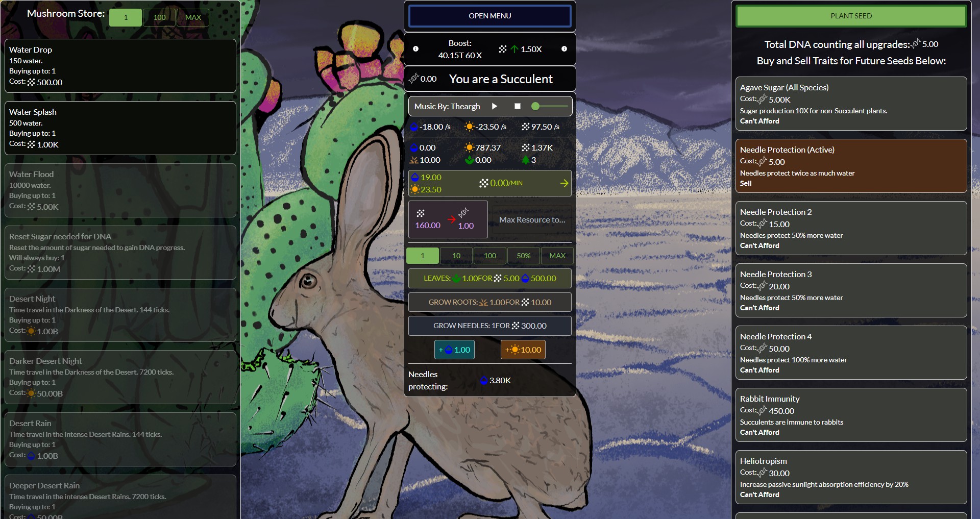Select center buy amount MAX
The height and width of the screenshot is (519, 980).
pos(557,256)
